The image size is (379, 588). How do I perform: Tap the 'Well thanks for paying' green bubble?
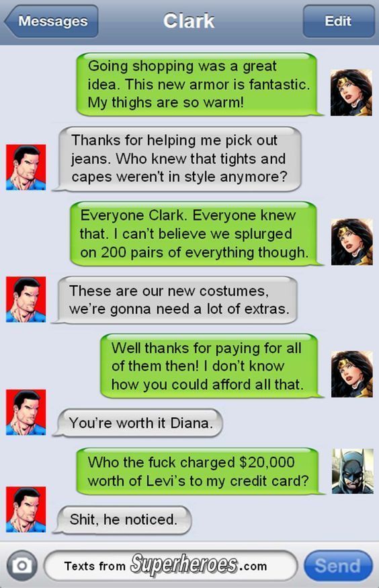[x=212, y=366]
